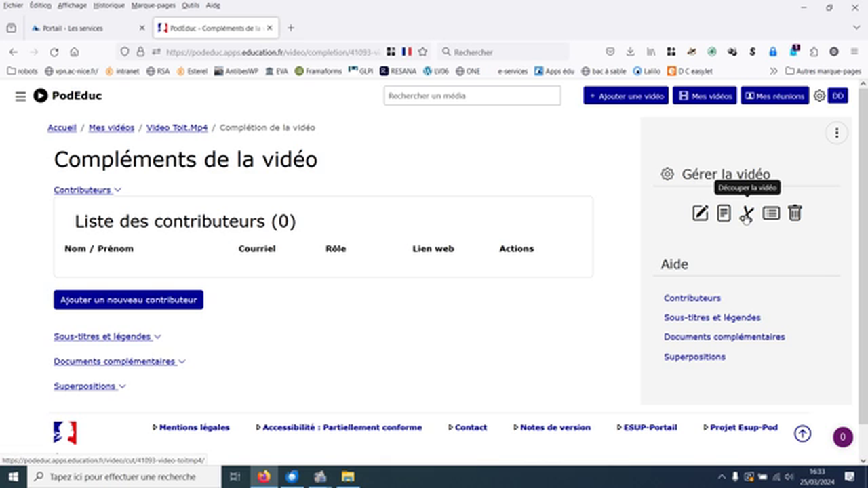Open the hamburger menu beside the PodEduc logo
868x488 pixels.
(x=20, y=96)
